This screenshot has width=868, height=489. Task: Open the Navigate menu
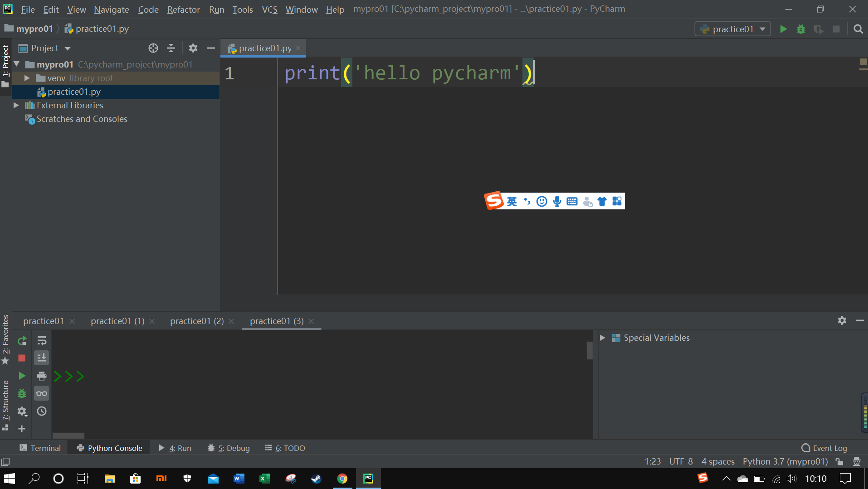(111, 9)
